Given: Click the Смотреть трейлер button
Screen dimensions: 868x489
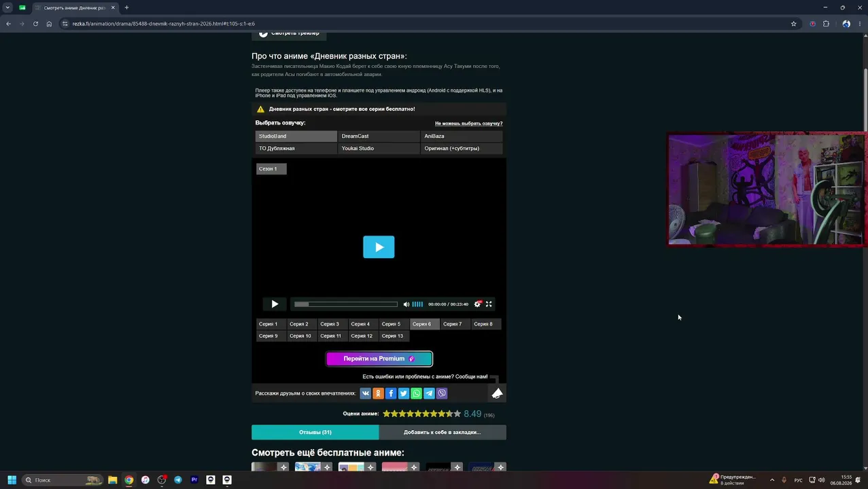Looking at the screenshot, I should pos(289,33).
